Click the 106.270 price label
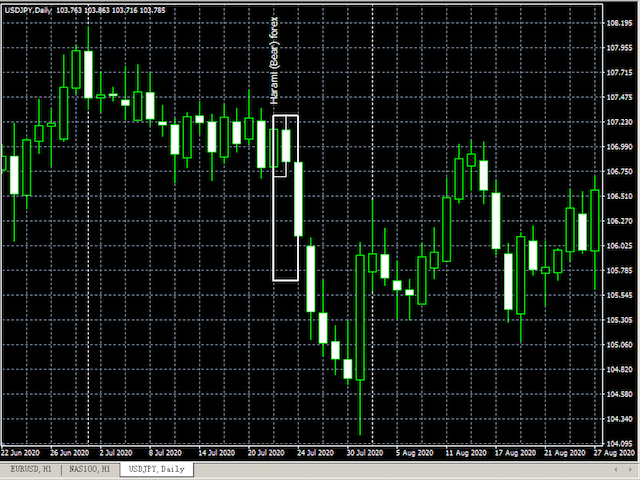Image resolution: width=640 pixels, height=480 pixels. point(619,221)
